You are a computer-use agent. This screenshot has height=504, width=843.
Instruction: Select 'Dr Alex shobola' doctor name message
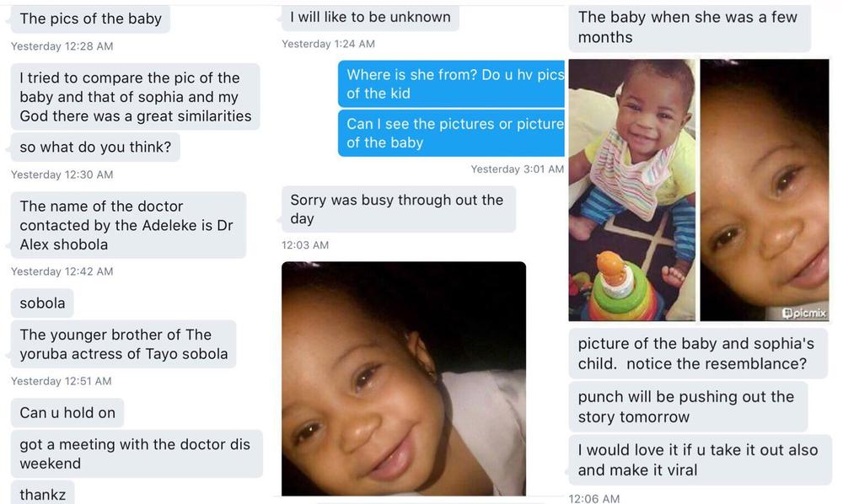[x=128, y=225]
